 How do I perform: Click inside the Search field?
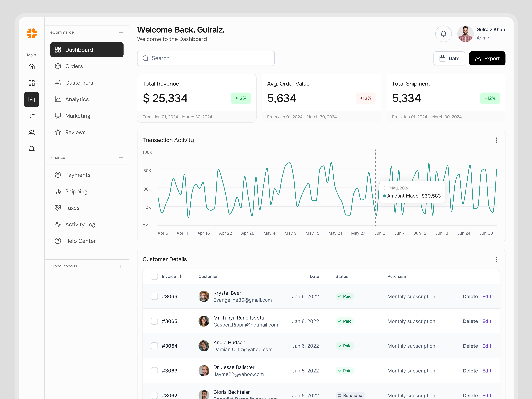click(x=206, y=58)
